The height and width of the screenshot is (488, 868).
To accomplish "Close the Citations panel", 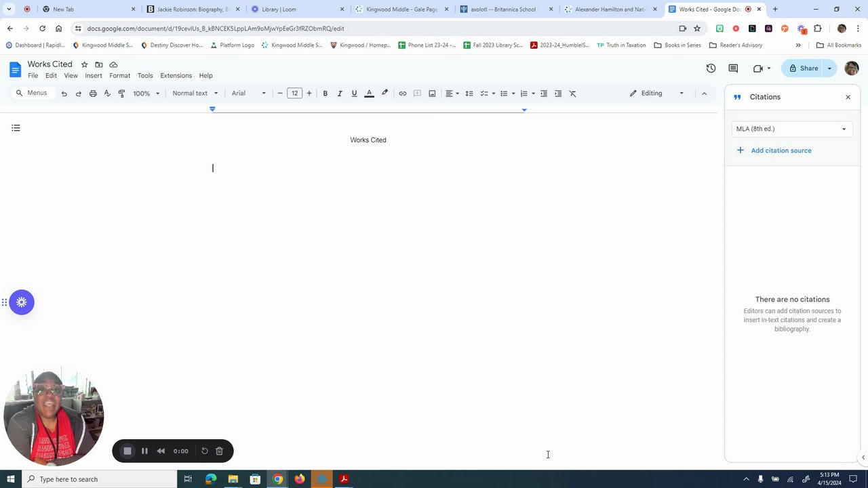I will [848, 97].
